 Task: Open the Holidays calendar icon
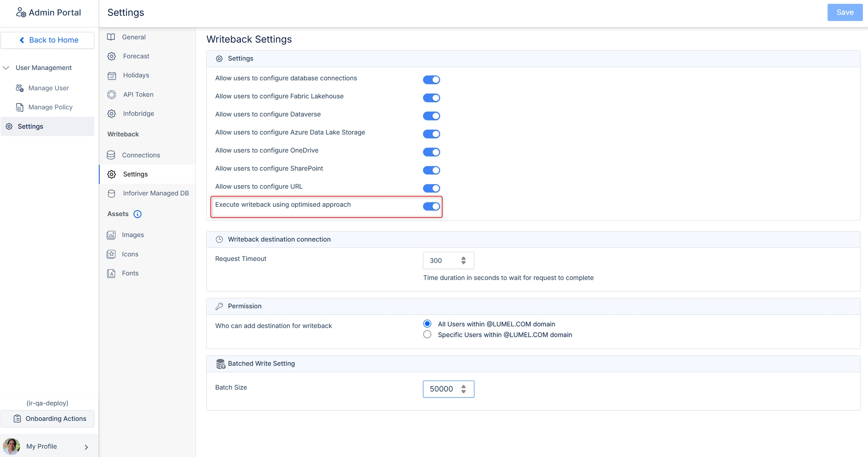point(112,76)
